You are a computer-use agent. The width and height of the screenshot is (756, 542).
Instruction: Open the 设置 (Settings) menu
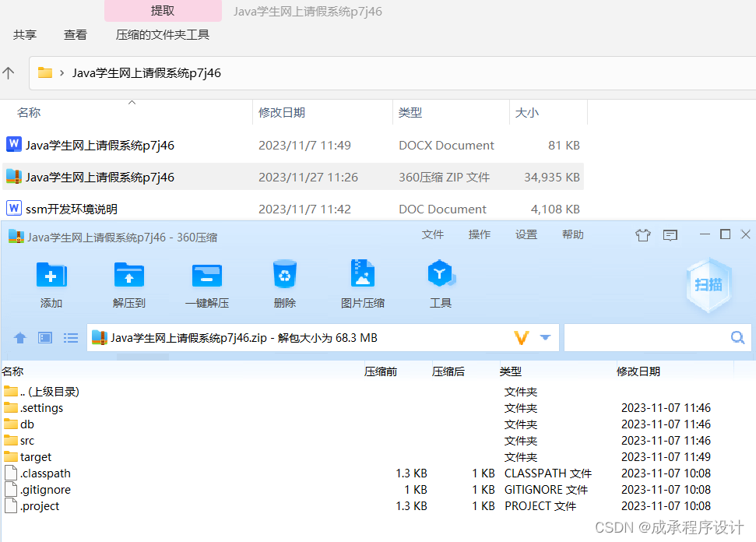(x=526, y=234)
